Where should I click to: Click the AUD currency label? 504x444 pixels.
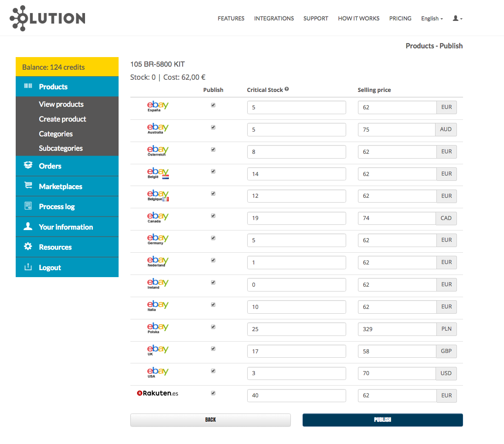point(446,129)
